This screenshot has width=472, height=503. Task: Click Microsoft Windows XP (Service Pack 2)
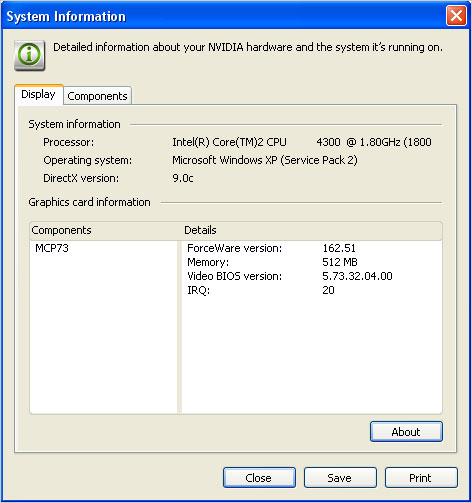[x=265, y=160]
